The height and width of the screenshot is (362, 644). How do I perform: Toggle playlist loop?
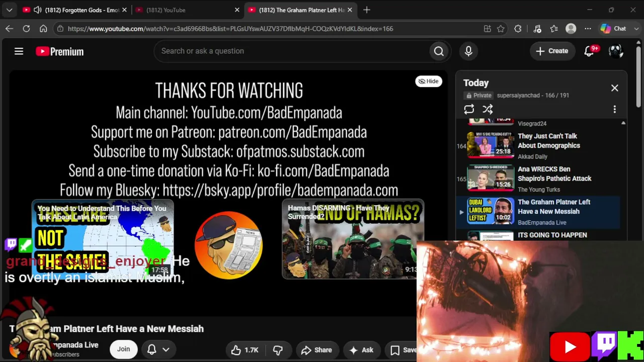(x=469, y=109)
